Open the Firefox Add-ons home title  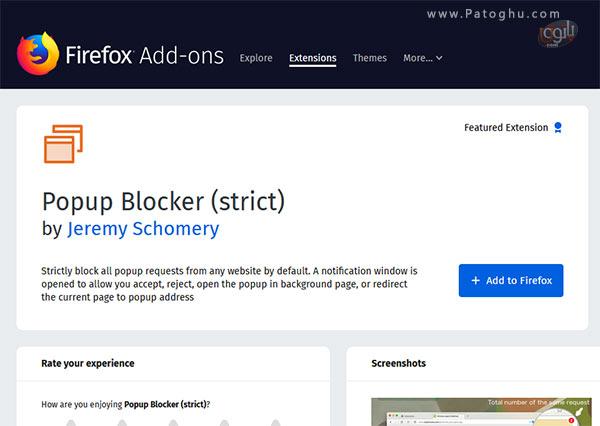pos(144,55)
